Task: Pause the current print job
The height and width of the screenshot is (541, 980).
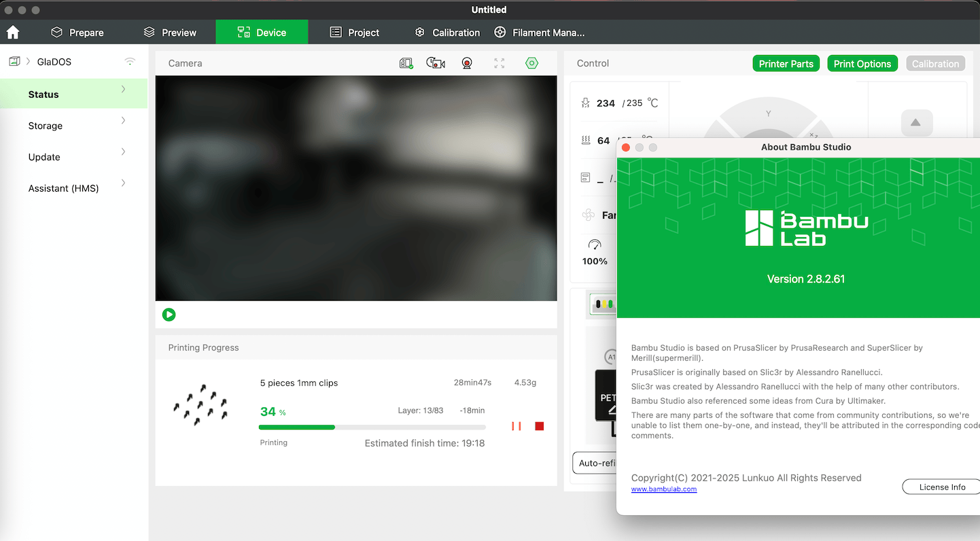Action: coord(517,426)
